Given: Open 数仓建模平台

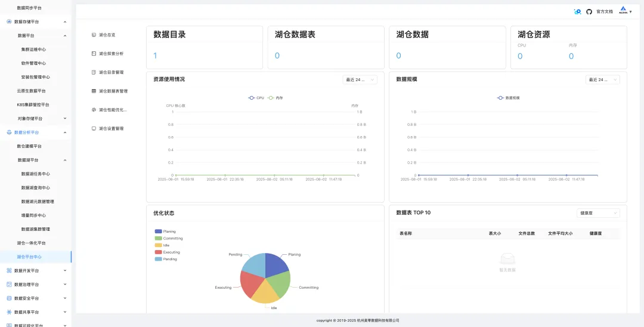Looking at the screenshot, I should (29, 146).
